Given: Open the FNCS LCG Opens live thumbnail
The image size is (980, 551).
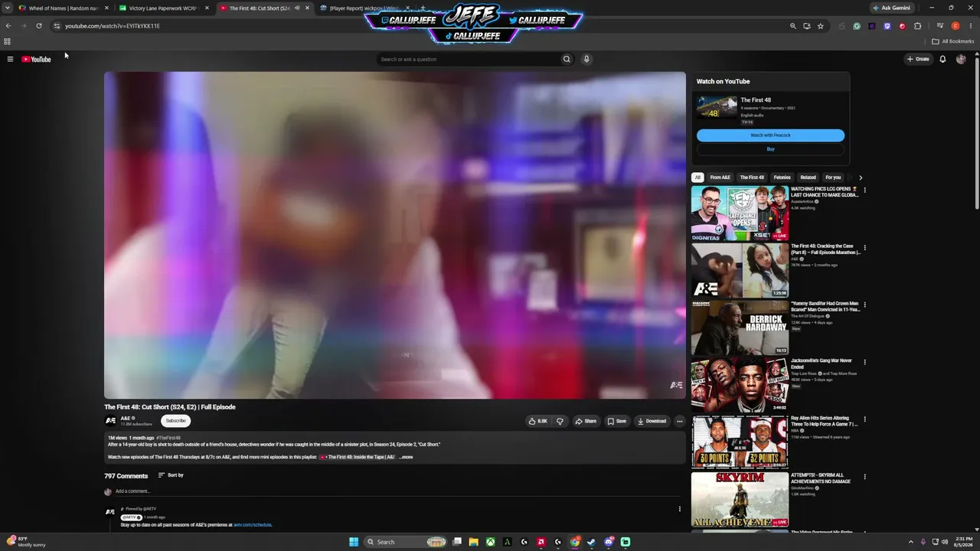Looking at the screenshot, I should click(740, 214).
